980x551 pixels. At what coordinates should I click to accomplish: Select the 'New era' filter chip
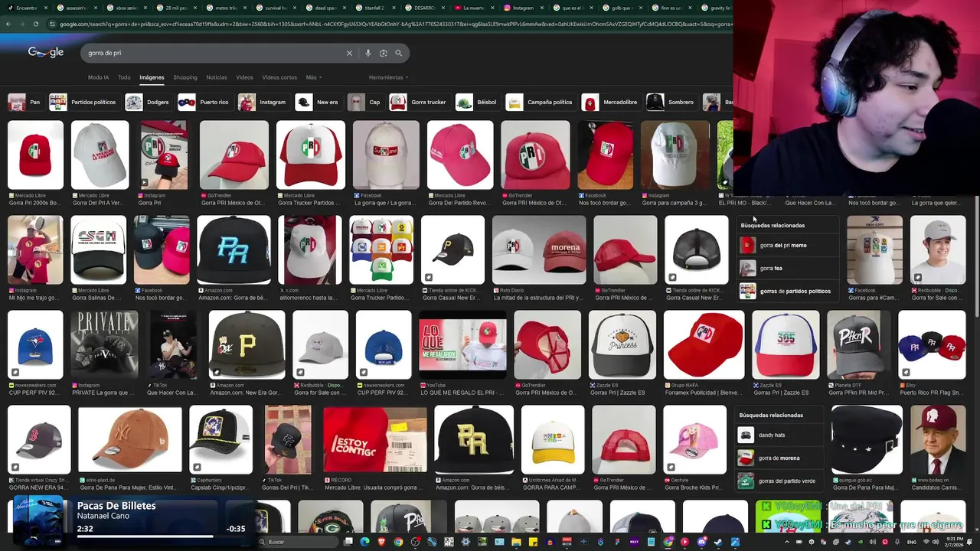(318, 102)
